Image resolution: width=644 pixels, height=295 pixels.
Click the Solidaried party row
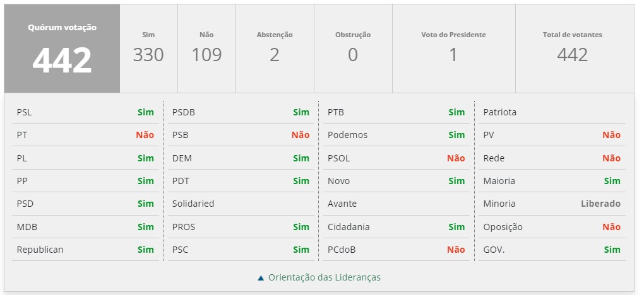[241, 204]
